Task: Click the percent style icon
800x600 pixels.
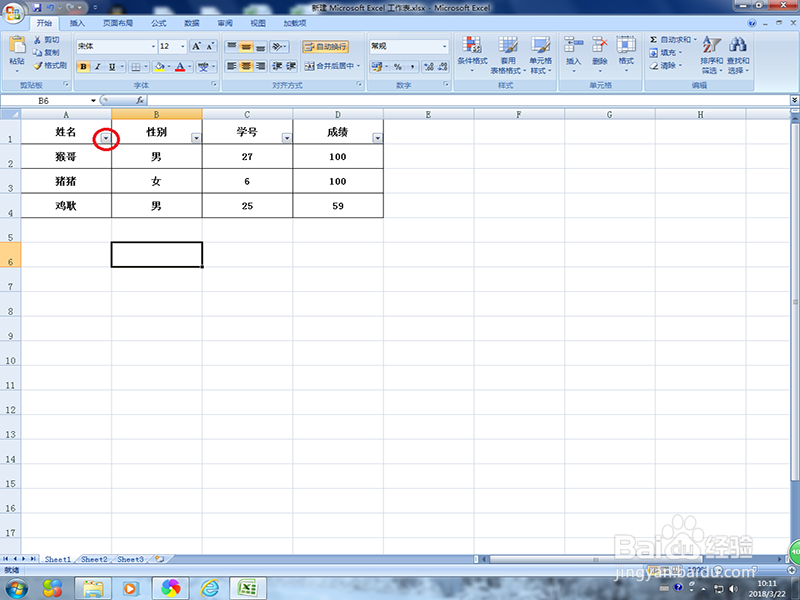Action: click(x=398, y=67)
